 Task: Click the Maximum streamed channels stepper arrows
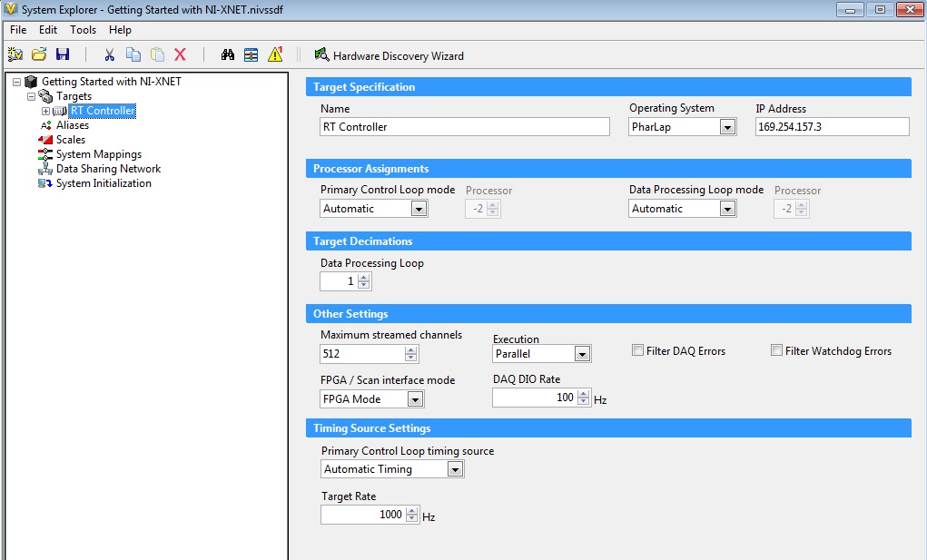[x=411, y=354]
